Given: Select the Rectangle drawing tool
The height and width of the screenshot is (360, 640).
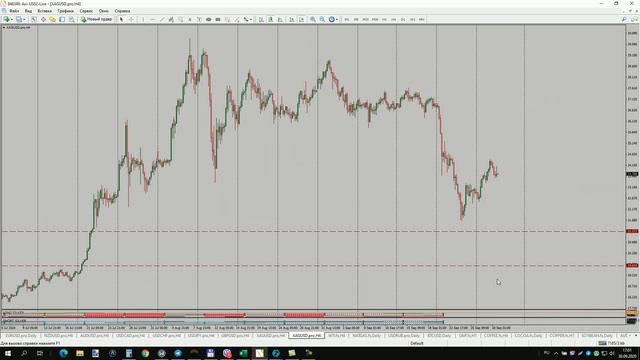Looking at the screenshot, I should pyautogui.click(x=218, y=19).
